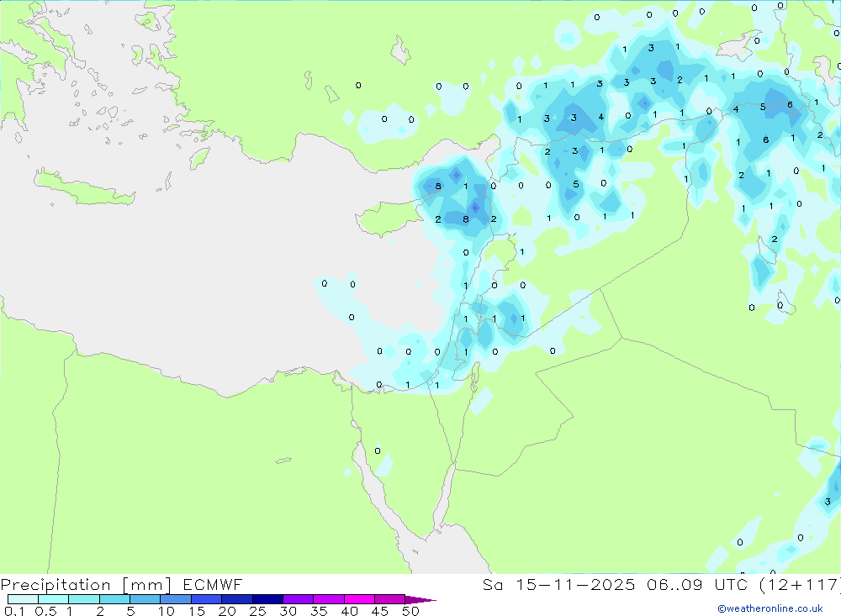Click the forecast offset '(12+117)'

[x=800, y=584]
